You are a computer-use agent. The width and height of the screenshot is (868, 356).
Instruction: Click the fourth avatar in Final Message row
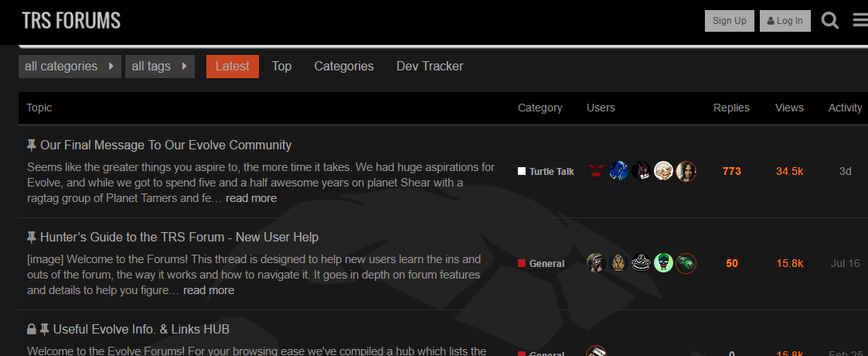click(664, 171)
